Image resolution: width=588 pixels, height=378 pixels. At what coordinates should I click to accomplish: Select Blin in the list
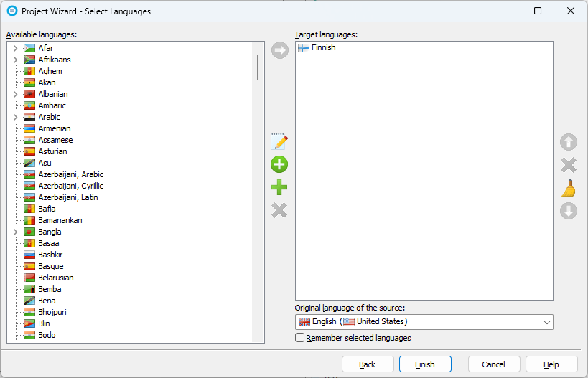tap(44, 323)
